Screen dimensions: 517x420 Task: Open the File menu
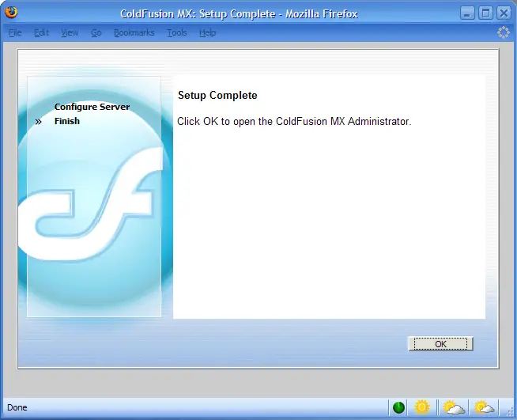(15, 32)
